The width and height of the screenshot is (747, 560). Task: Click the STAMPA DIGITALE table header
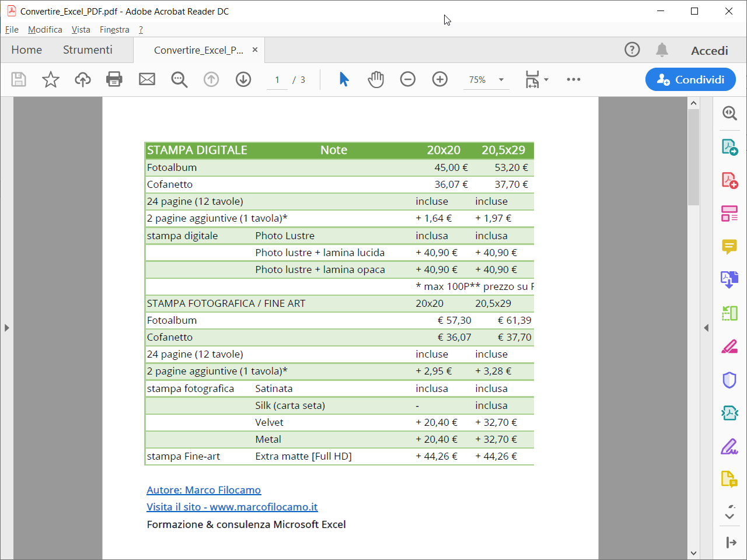[x=197, y=150]
